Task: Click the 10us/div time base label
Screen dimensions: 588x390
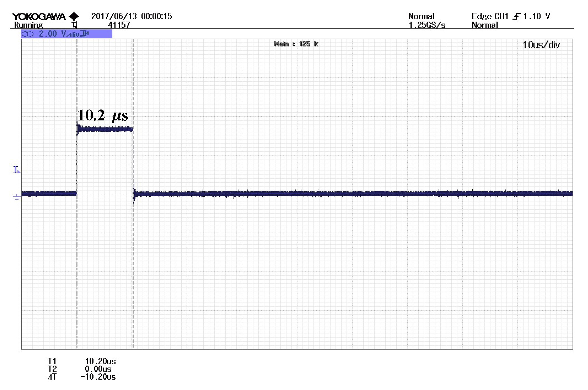Action: [x=541, y=45]
